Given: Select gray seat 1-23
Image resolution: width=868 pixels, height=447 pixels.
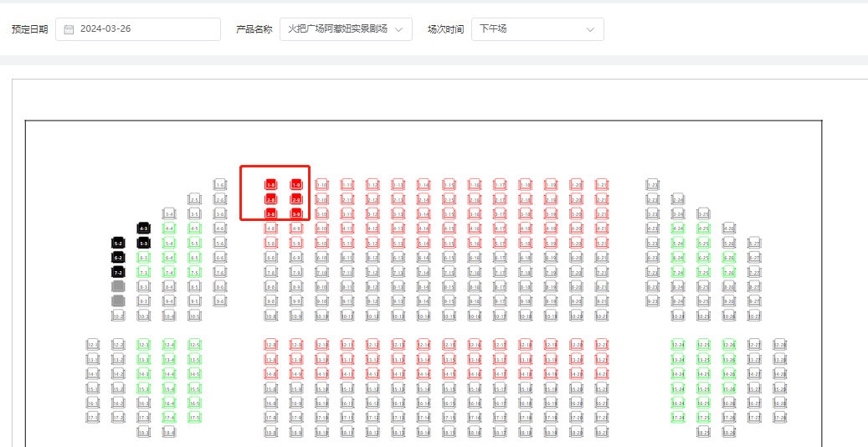Looking at the screenshot, I should 653,184.
